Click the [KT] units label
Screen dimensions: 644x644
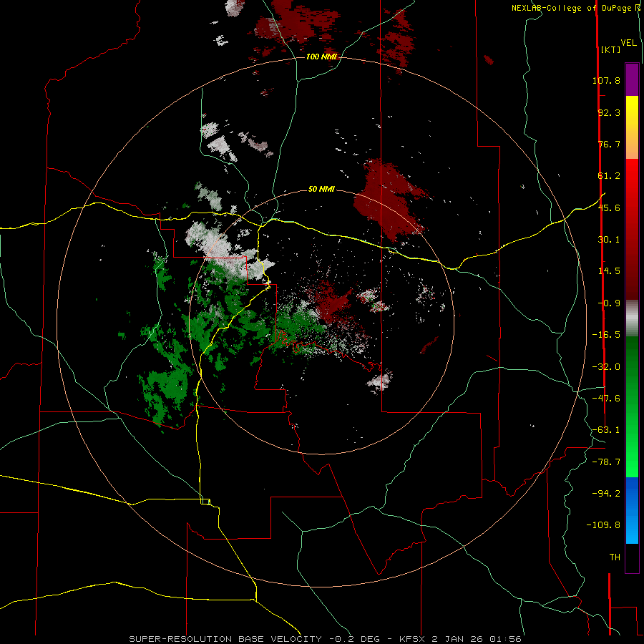click(611, 49)
